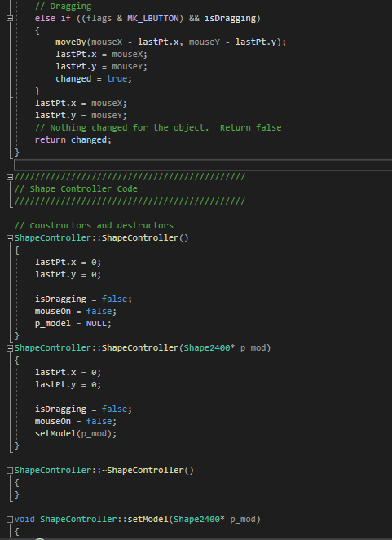
Task: Click the "flags" variable in the else if
Action: click(99, 18)
